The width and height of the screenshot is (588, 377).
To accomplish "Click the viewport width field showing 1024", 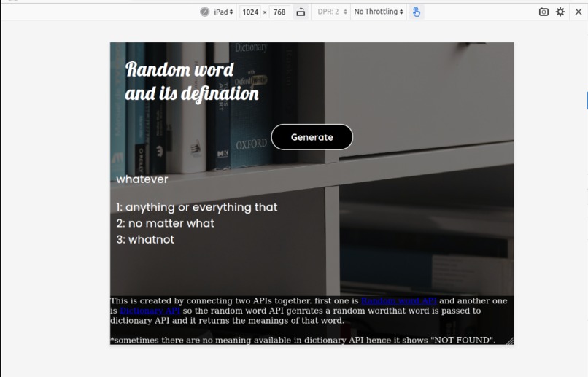I will (250, 12).
